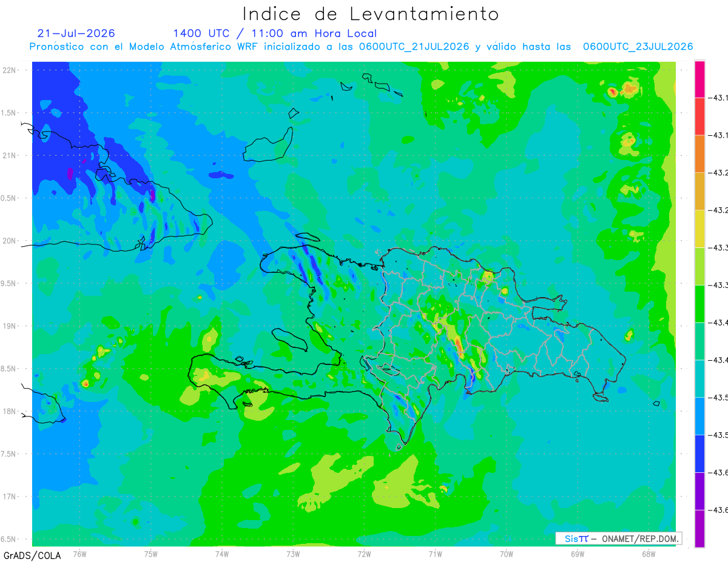Click the '0600UTC_21JUL2026' initialization timestamp
Viewport: 728px width, 562px height.
tap(414, 47)
